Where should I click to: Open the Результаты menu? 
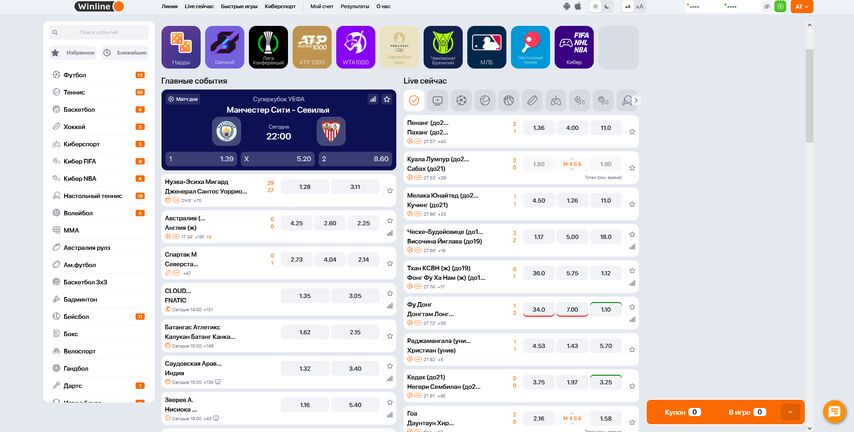click(x=355, y=7)
